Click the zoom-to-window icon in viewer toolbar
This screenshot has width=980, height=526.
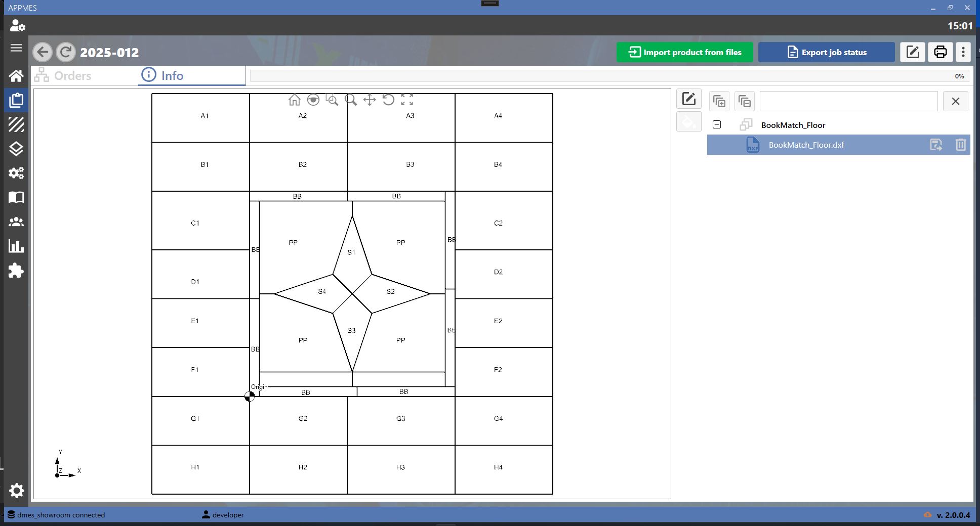coord(332,100)
